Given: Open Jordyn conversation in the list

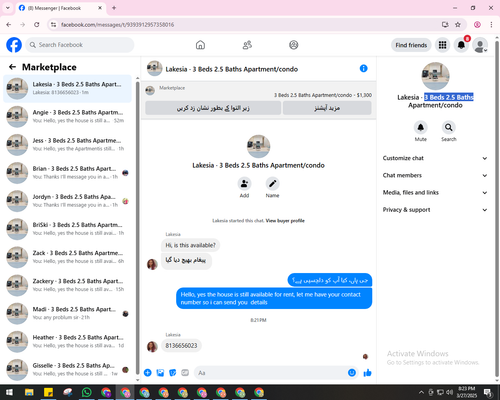Looking at the screenshot, I should click(67, 201).
